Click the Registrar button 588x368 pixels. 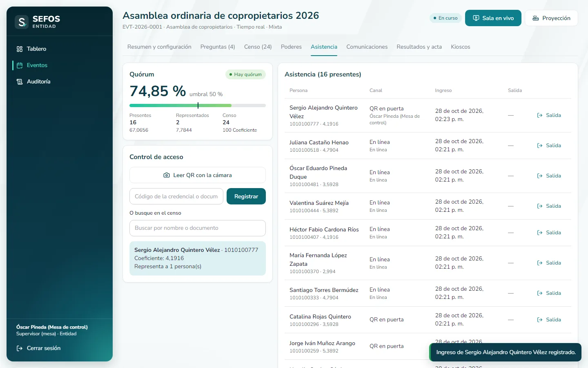246,196
